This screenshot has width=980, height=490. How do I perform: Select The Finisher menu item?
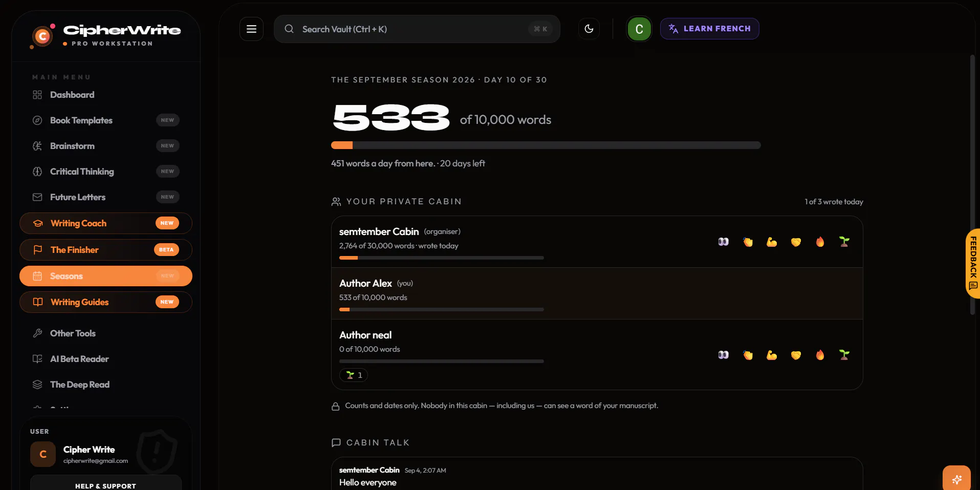(106, 250)
